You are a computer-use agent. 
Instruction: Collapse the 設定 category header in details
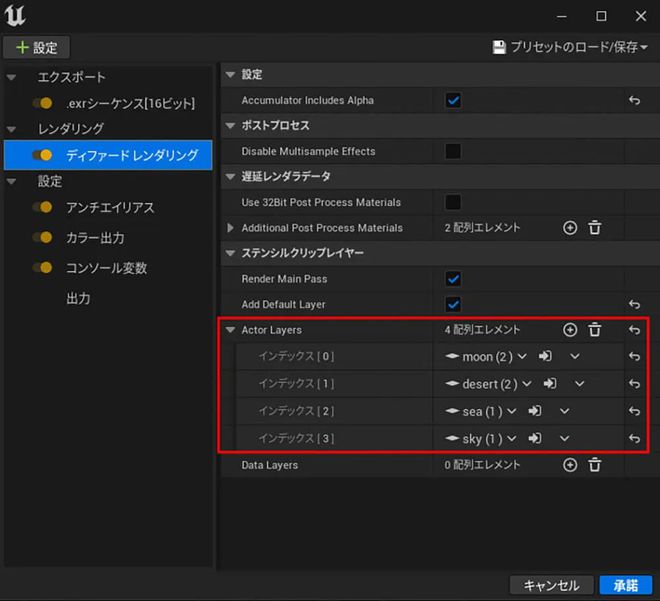(230, 74)
